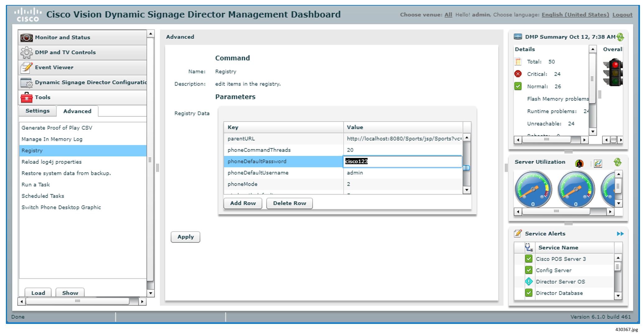Switch Server Utilization to chart view

coord(598,163)
